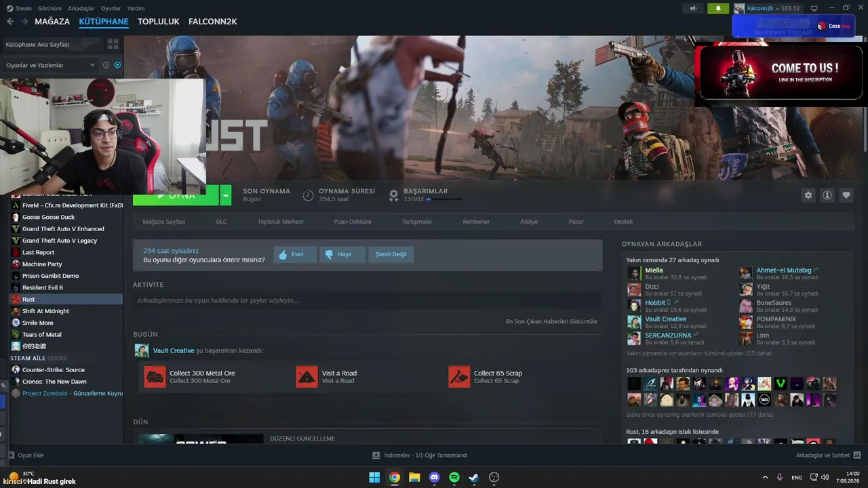Sort library by recent activity clock icon

tap(106, 65)
